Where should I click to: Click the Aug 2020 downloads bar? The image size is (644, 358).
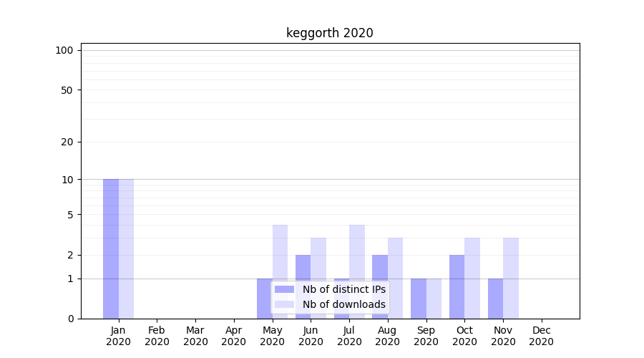tap(395, 278)
